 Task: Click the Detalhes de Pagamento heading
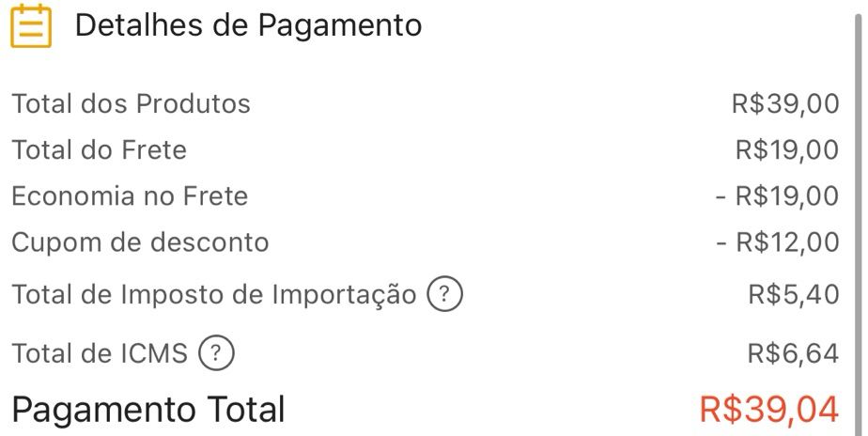(x=248, y=25)
